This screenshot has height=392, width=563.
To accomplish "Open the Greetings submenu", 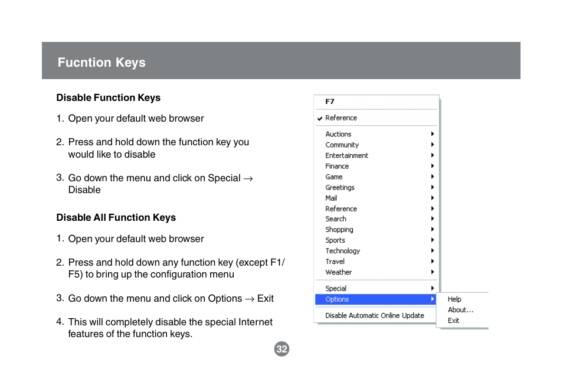I will (x=377, y=188).
